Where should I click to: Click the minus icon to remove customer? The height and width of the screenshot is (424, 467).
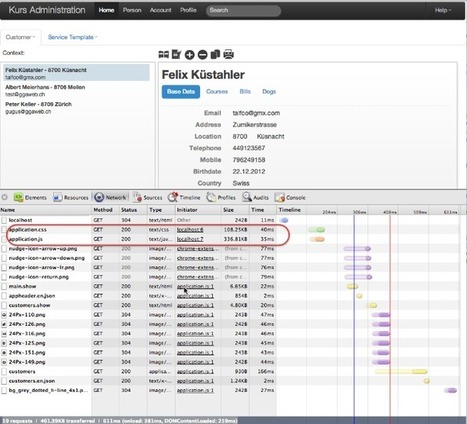[202, 55]
